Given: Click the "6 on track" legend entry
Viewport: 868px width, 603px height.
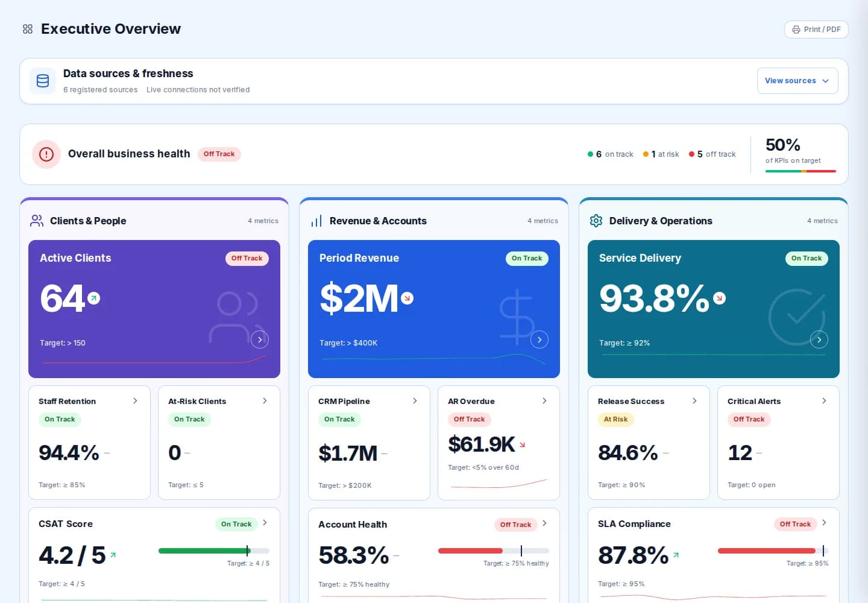Looking at the screenshot, I should click(610, 154).
